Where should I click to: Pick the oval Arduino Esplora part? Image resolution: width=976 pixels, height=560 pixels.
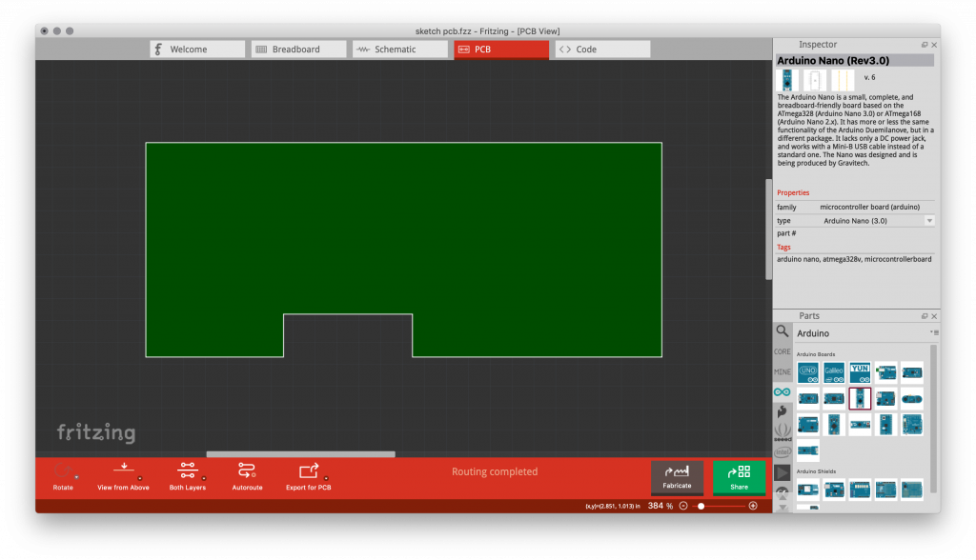tap(912, 399)
